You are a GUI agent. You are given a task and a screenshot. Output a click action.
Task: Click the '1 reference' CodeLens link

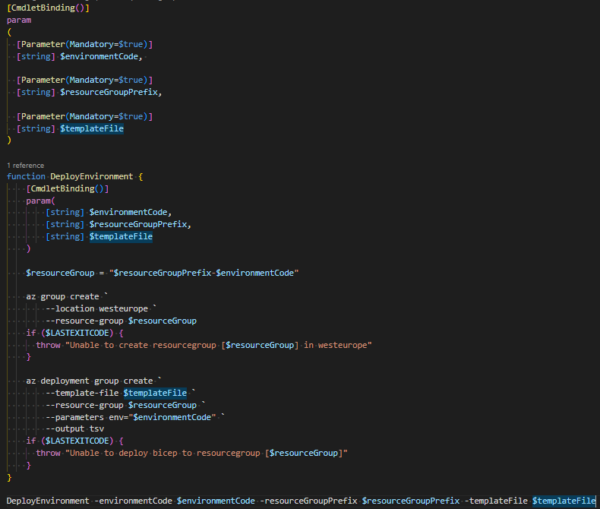pos(25,165)
